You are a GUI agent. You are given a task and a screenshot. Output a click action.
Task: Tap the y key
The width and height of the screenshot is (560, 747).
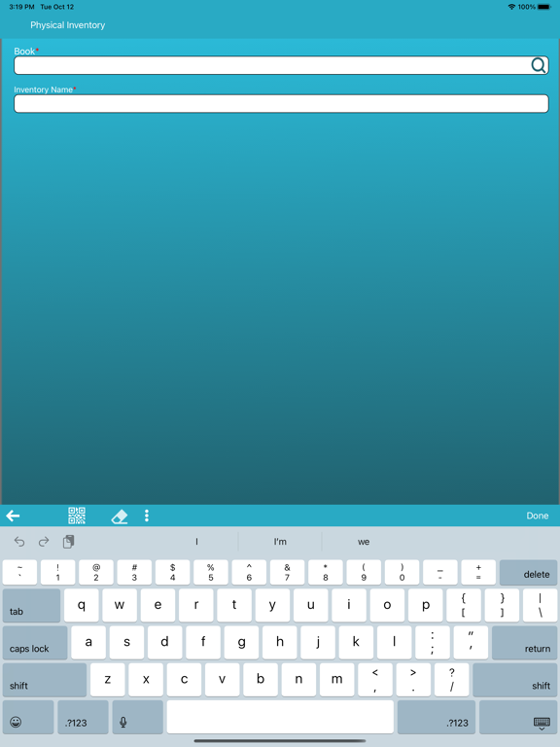point(272,605)
